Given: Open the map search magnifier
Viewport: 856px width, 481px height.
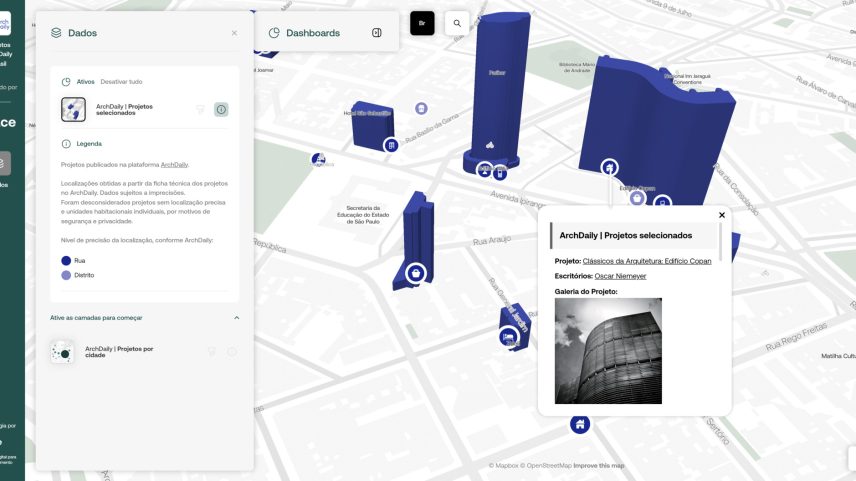Looking at the screenshot, I should pyautogui.click(x=457, y=23).
